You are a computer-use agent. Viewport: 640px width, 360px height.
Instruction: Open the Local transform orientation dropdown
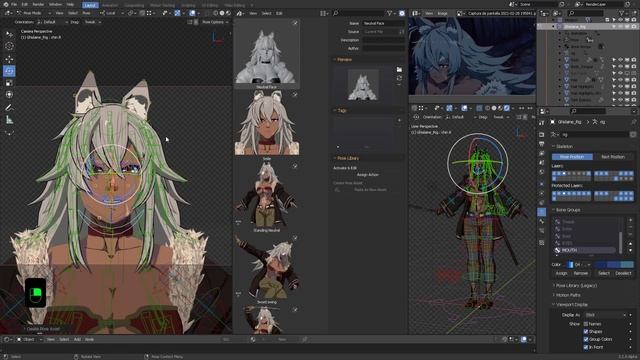coord(111,13)
